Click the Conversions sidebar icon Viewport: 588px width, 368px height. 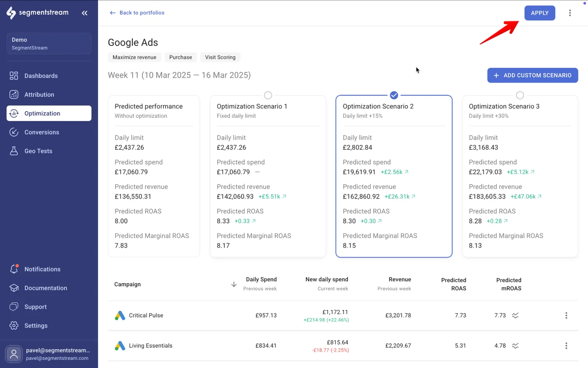[14, 132]
